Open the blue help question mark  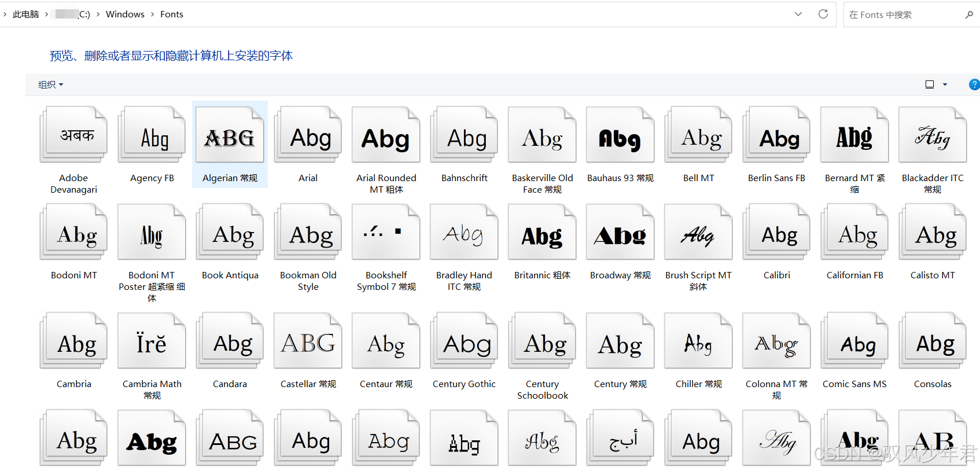(974, 84)
